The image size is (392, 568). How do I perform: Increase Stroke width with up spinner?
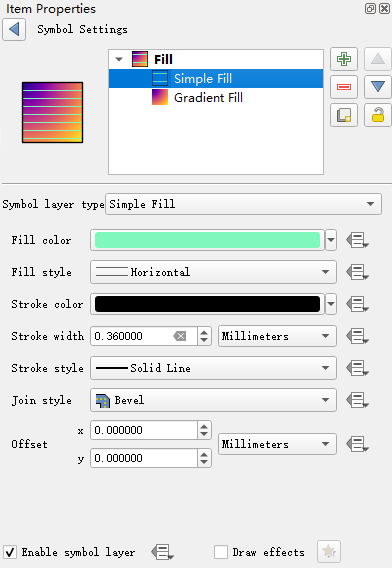[x=204, y=332]
